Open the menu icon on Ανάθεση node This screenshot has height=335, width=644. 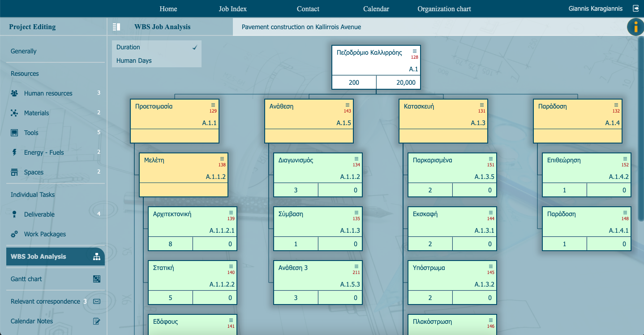point(348,105)
